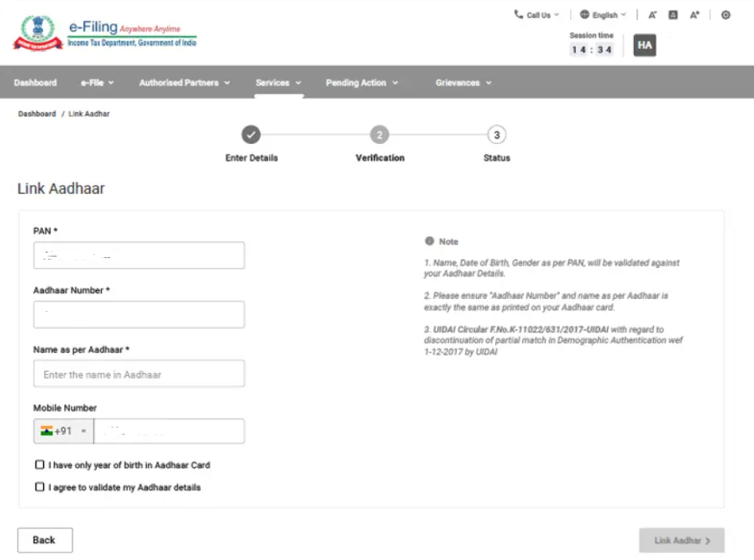Click the Income Tax Department emblem logo
754x560 pixels.
pyautogui.click(x=37, y=32)
